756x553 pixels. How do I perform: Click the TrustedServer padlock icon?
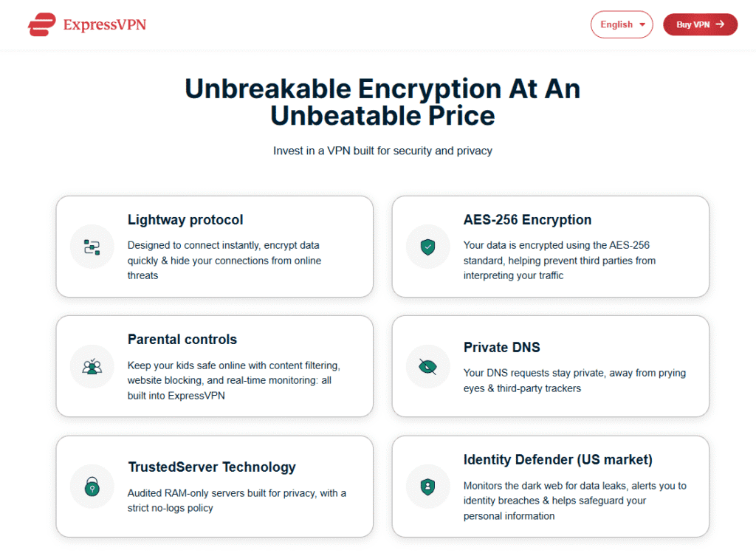(92, 487)
